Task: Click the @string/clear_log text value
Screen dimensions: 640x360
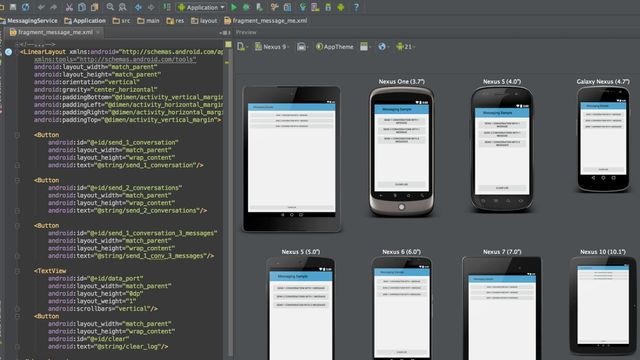Action: (x=127, y=347)
